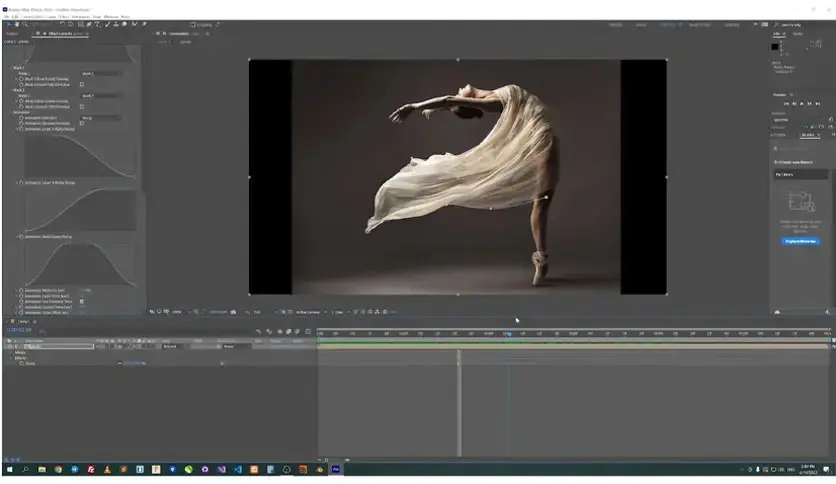
Task: Toggle the Mask 2 direction checkbox
Action: (82, 107)
